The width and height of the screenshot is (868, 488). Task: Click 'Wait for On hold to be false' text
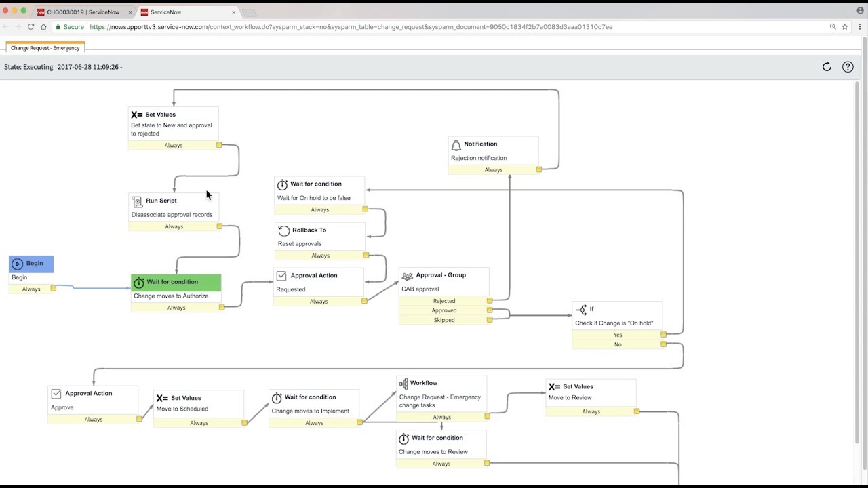coord(314,198)
